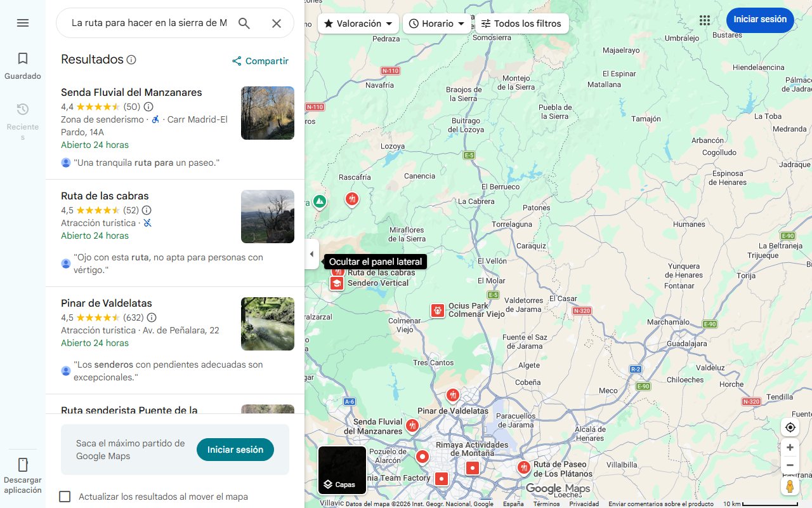Zoom in using the plus control
Image resolution: width=812 pixels, height=508 pixels.
(790, 447)
